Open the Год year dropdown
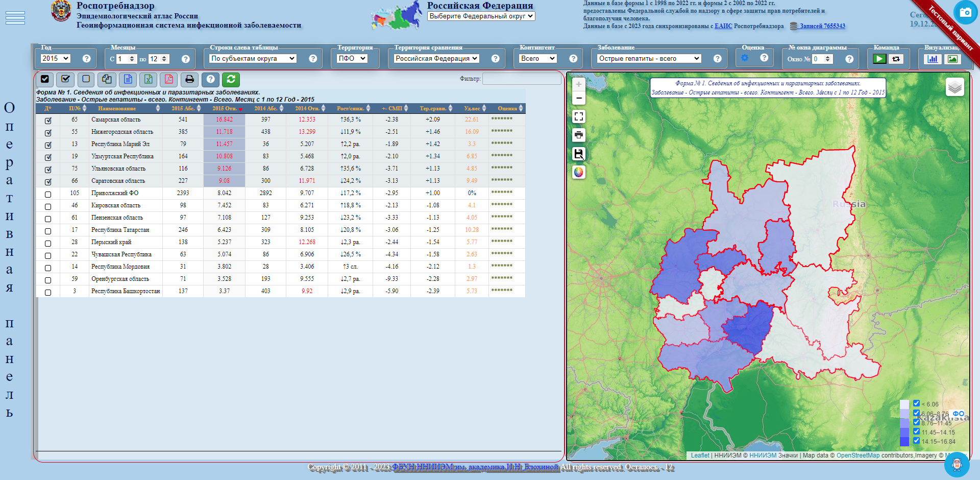The image size is (980, 480). point(55,59)
